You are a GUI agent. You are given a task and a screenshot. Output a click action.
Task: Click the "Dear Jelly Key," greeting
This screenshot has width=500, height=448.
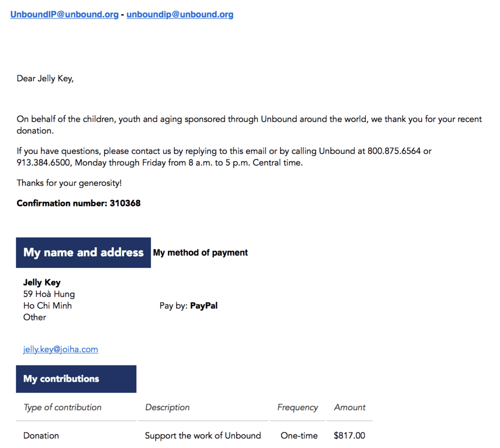coord(45,78)
